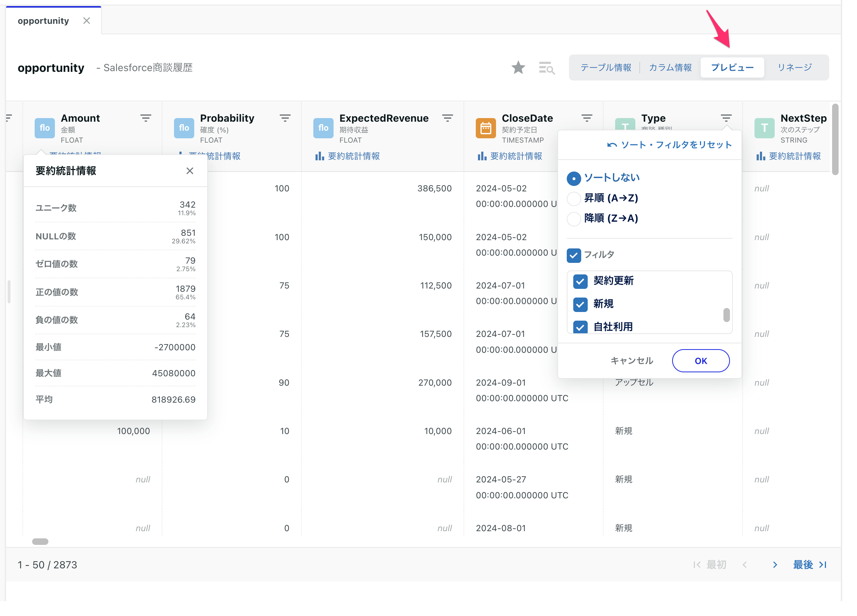Viewport: 857px width, 616px height.
Task: Click Probability value 90
Action: click(284, 382)
